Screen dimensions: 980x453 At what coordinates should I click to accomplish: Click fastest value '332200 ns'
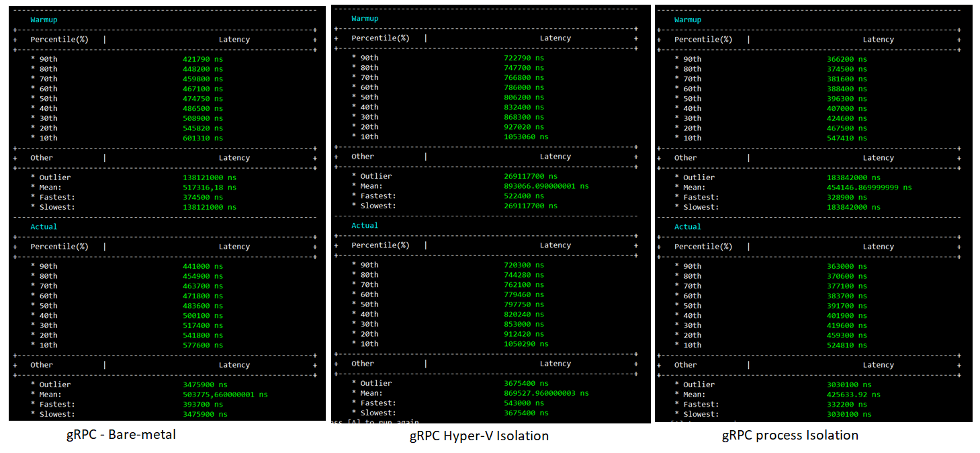[x=847, y=405]
